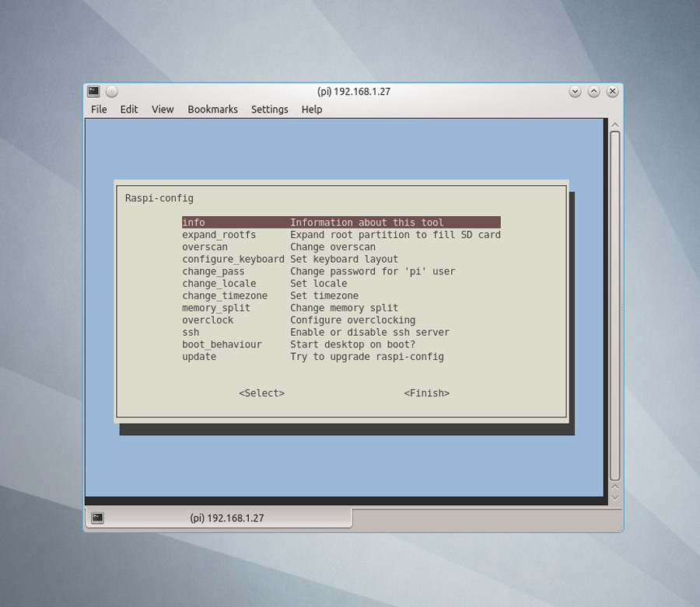Viewport: 700px width, 607px height.
Task: Click 'Information about this tool' description
Action: click(366, 222)
